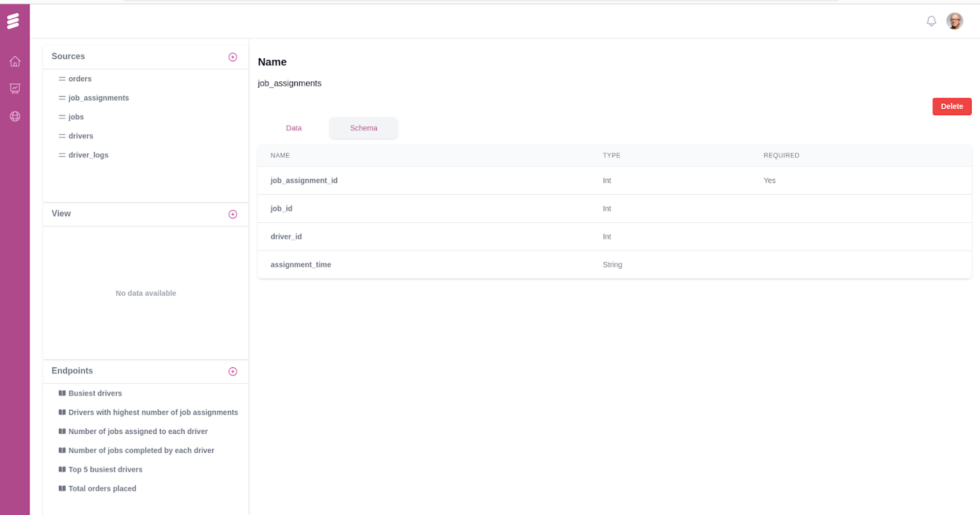Screen dimensions: 980x515
Task: Add a new endpoint with the plus icon
Action: point(233,371)
